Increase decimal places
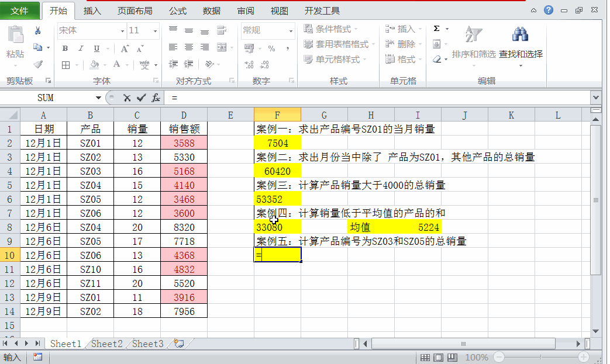This screenshot has width=610, height=364. 249,64
